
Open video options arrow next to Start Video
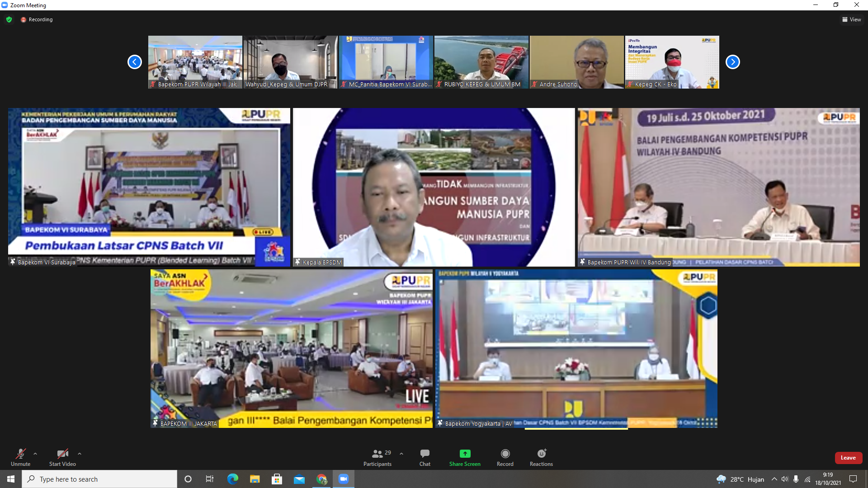pos(80,454)
